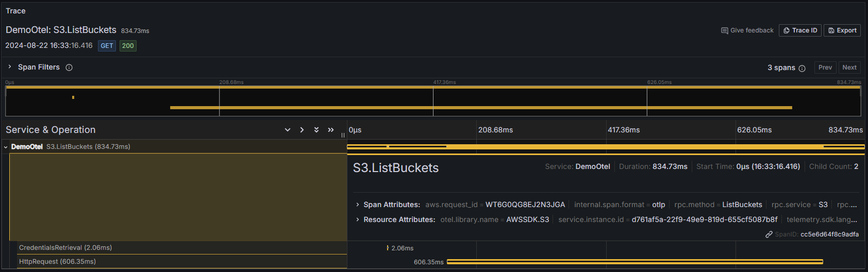Screen dimensions: 868x272
Task: Collapse one level with single right chevron
Action: coord(302,130)
